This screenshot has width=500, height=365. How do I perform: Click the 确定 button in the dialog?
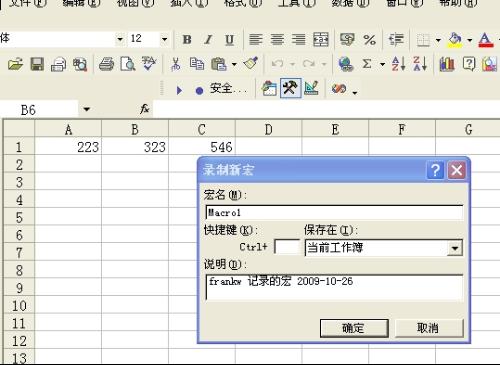[x=354, y=328]
